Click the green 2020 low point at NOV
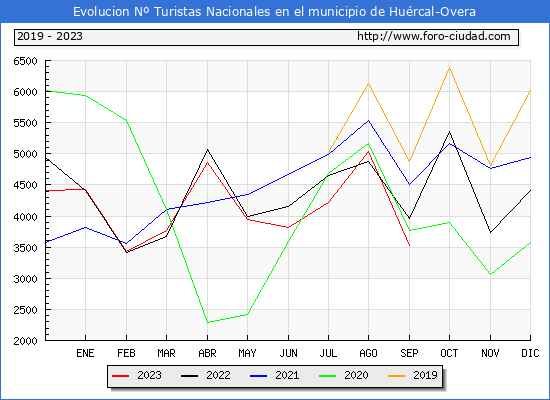 pos(490,274)
